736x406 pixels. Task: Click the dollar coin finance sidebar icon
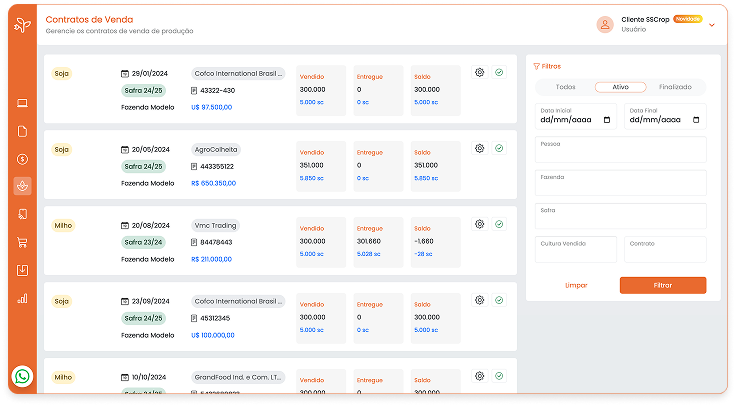22,158
